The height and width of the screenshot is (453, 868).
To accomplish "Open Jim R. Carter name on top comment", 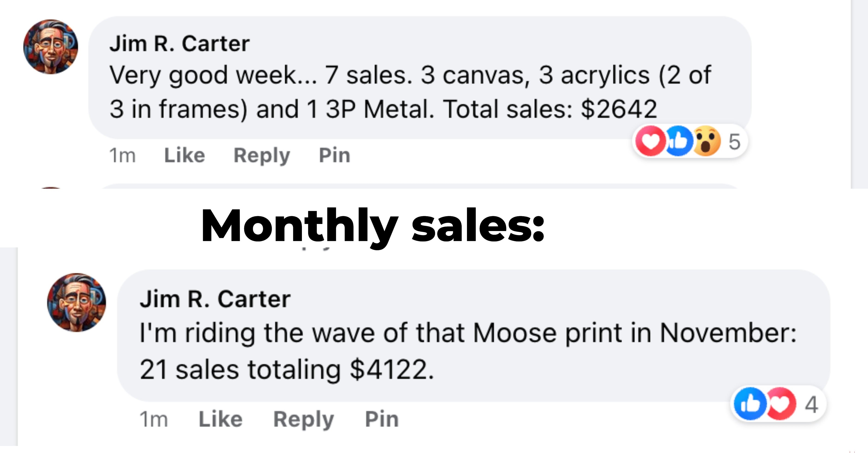I will coord(180,44).
